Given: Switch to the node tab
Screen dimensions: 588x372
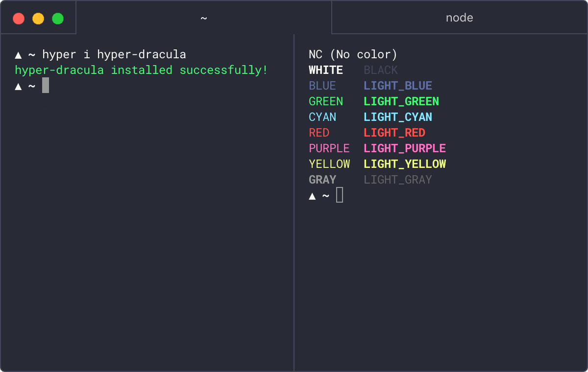Looking at the screenshot, I should coord(459,18).
